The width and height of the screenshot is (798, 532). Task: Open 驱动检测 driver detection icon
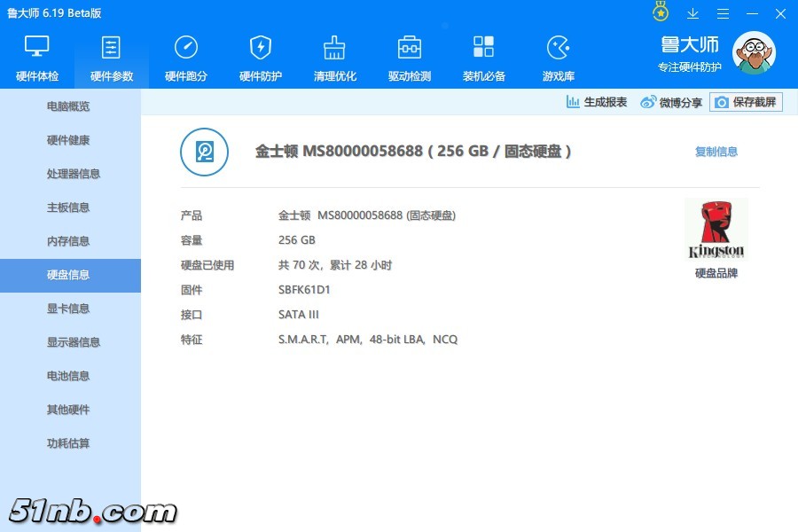pos(410,48)
